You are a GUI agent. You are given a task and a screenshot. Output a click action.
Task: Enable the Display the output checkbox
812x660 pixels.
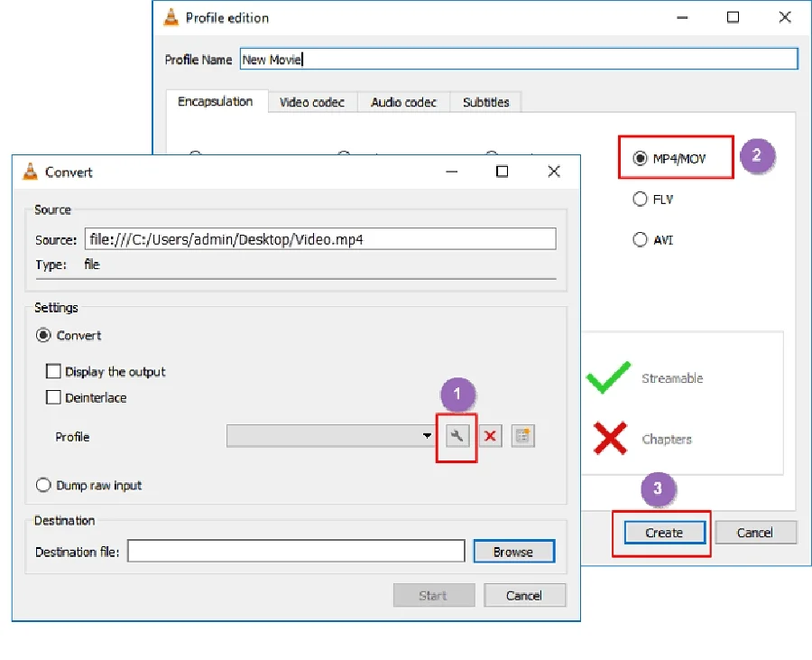pyautogui.click(x=53, y=372)
